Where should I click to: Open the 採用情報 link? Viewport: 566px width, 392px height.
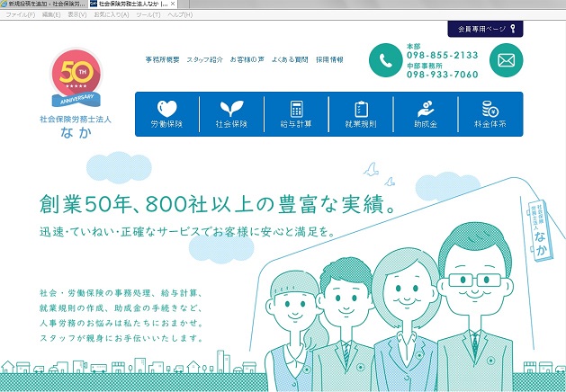click(x=328, y=59)
